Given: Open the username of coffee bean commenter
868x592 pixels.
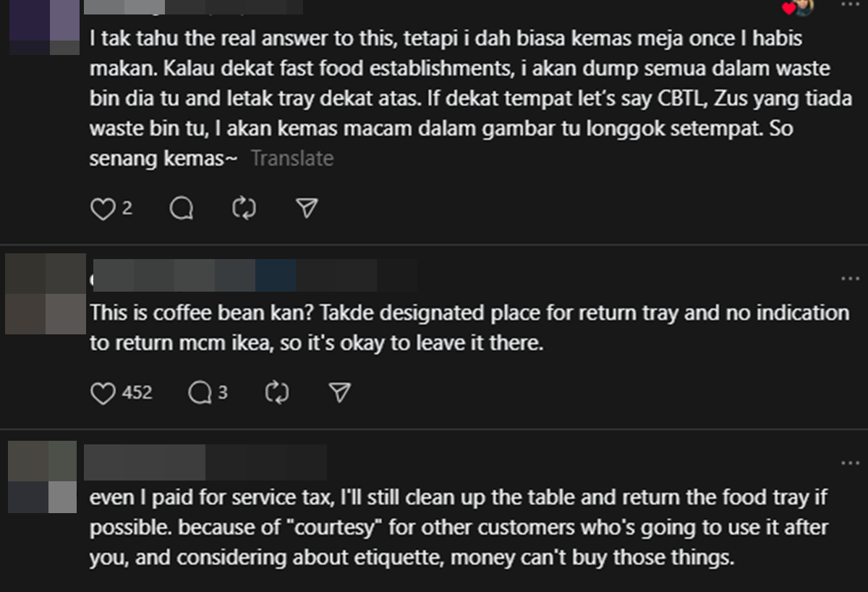Looking at the screenshot, I should point(254,276).
